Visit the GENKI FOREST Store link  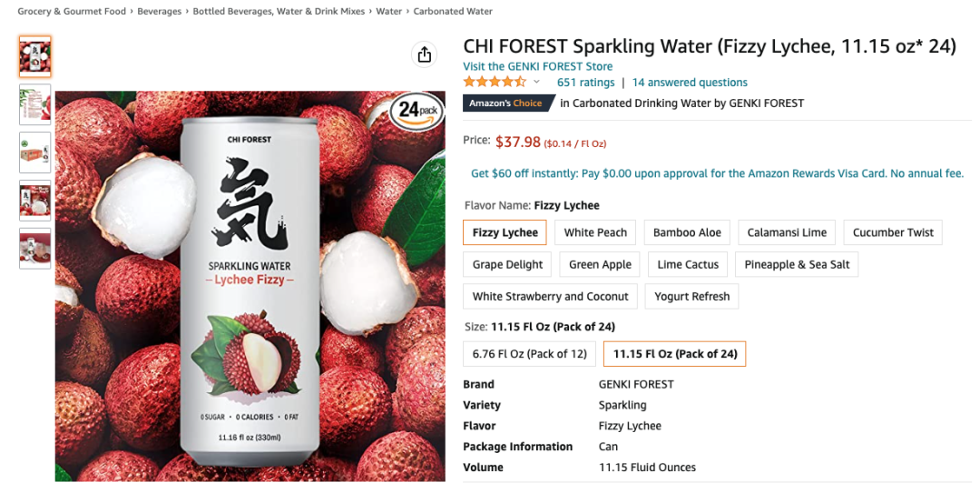[x=537, y=66]
